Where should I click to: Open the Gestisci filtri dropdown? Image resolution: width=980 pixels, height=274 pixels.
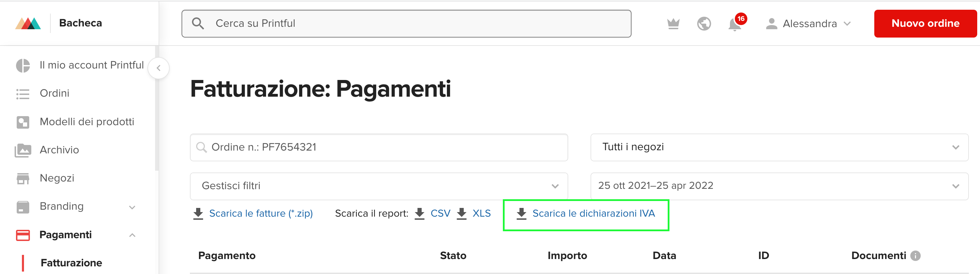click(379, 186)
